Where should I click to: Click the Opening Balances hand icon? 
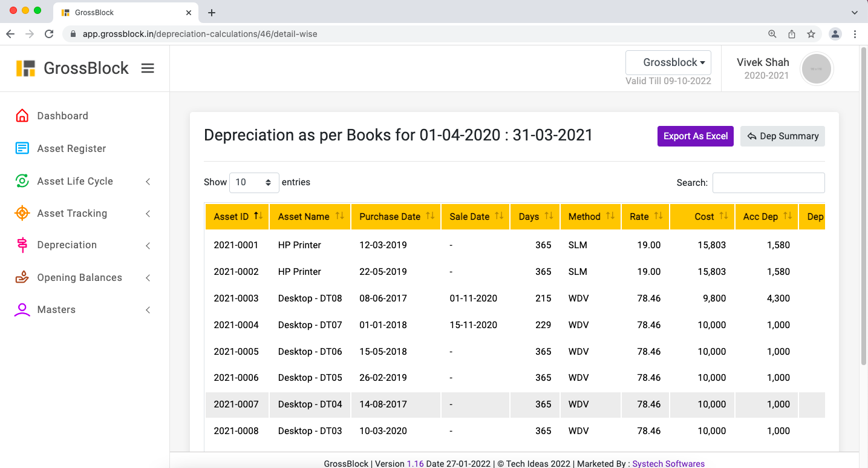pos(22,277)
